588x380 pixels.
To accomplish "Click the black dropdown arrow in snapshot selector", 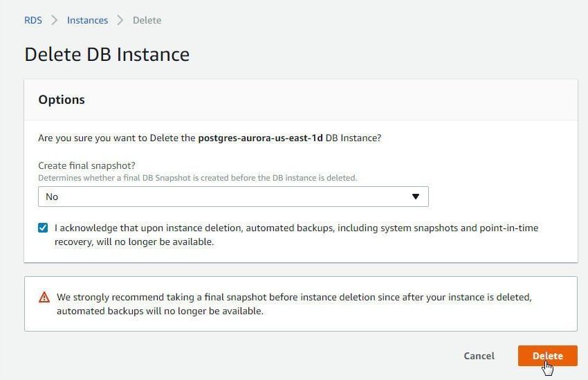I will click(416, 197).
